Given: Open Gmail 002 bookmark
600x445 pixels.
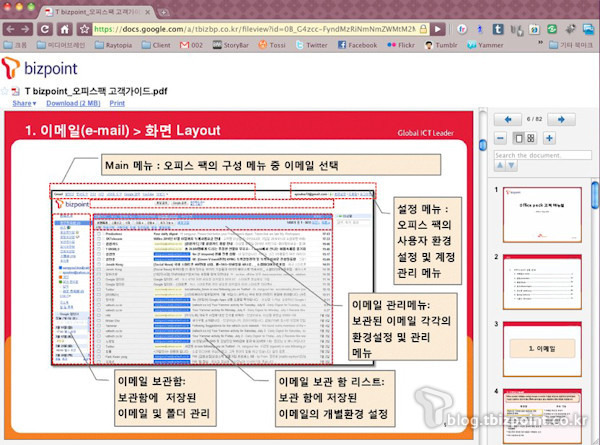Looking at the screenshot, I should coord(191,45).
